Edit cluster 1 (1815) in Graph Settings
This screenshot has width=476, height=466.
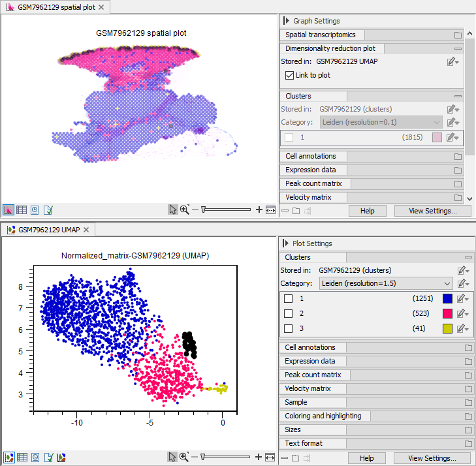(452, 138)
